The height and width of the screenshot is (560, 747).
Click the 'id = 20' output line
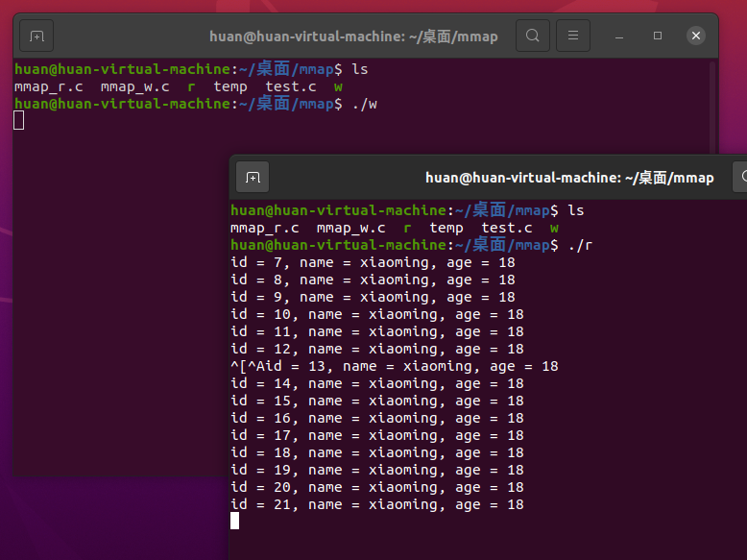click(x=377, y=487)
